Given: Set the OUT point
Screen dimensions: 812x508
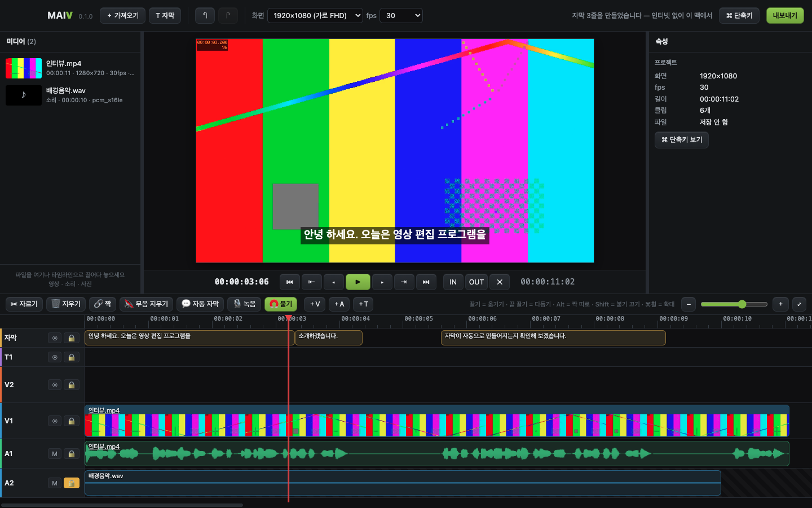Looking at the screenshot, I should [x=476, y=282].
